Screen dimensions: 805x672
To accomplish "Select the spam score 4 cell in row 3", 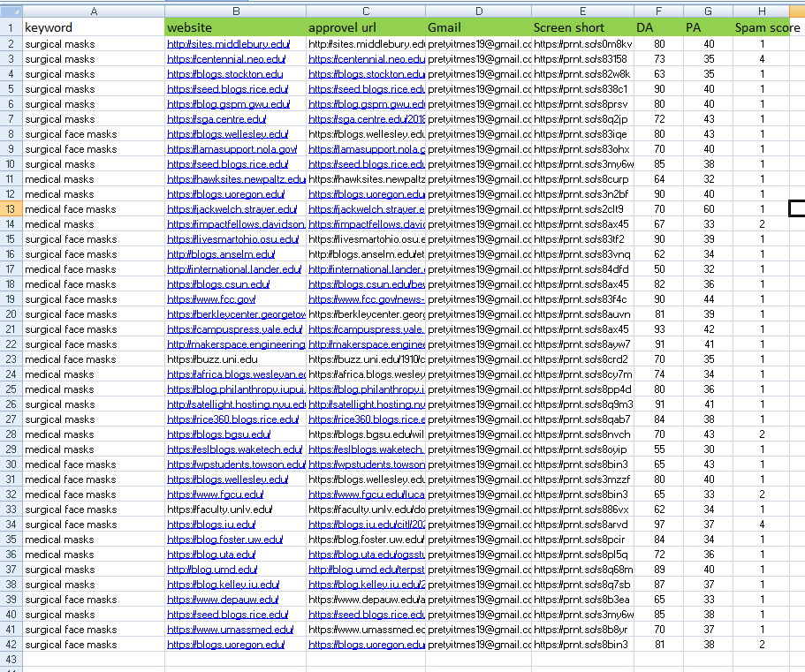I will point(761,58).
